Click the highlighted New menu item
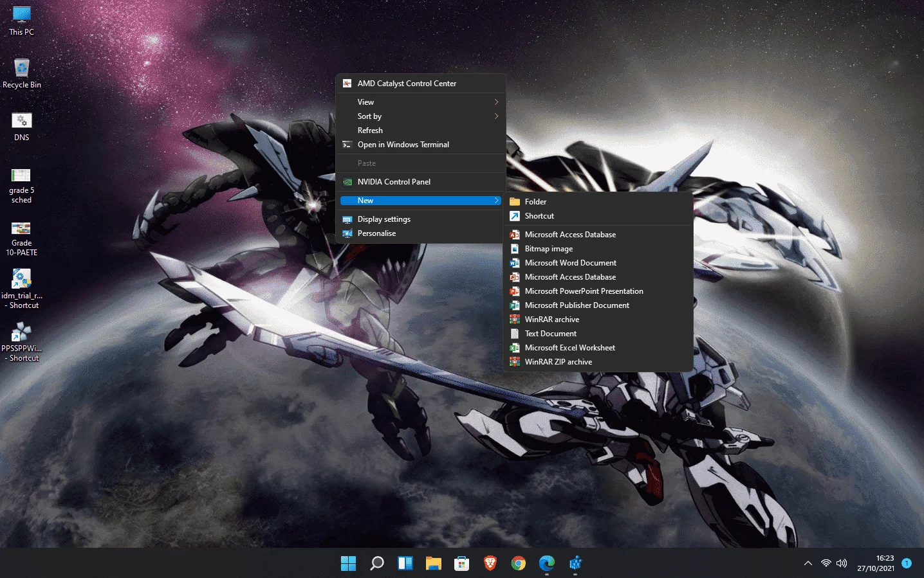This screenshot has width=924, height=578. pos(421,201)
